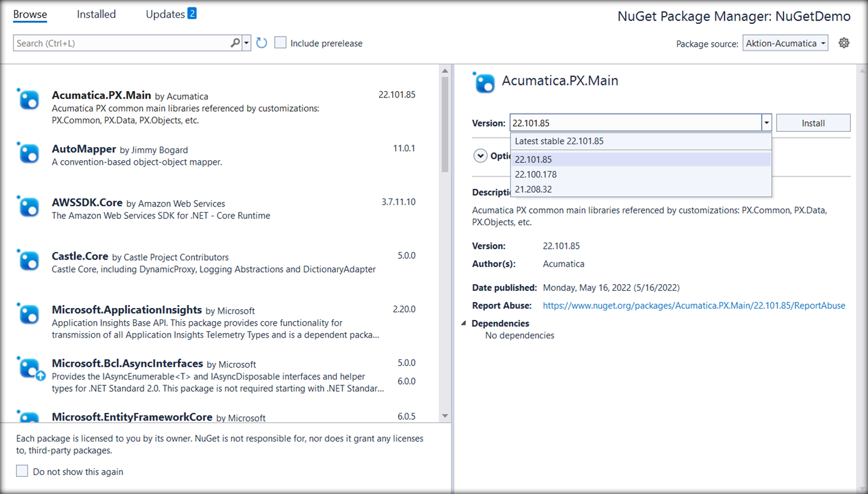This screenshot has width=868, height=494.
Task: Click the package list scroll up arrow
Action: 445,71
